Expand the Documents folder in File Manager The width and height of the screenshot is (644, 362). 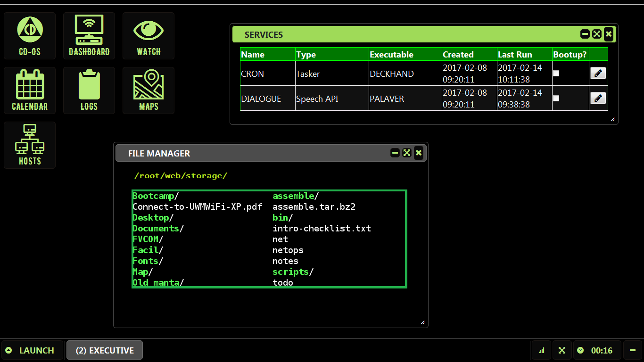pos(156,229)
